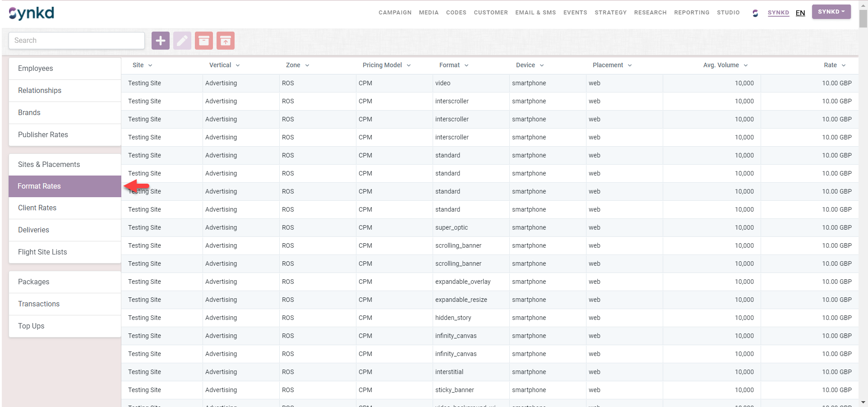
Task: Click the plus icon to add a rate
Action: (x=160, y=41)
